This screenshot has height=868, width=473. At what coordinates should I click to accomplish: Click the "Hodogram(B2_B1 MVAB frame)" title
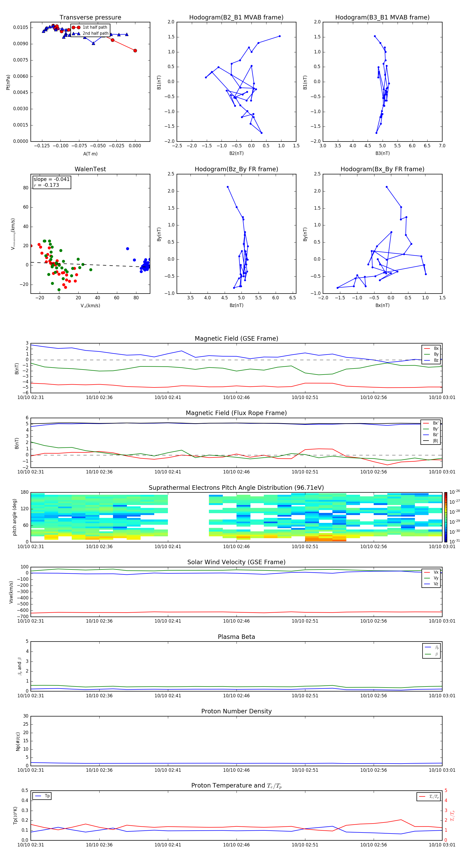tap(236, 18)
